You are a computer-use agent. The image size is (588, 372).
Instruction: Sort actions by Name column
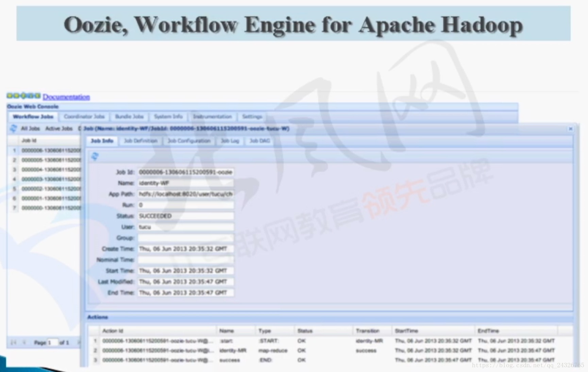coord(236,331)
